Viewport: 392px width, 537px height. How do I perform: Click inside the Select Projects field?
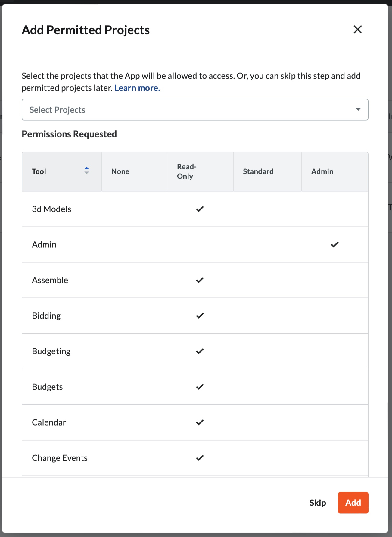[x=195, y=110]
